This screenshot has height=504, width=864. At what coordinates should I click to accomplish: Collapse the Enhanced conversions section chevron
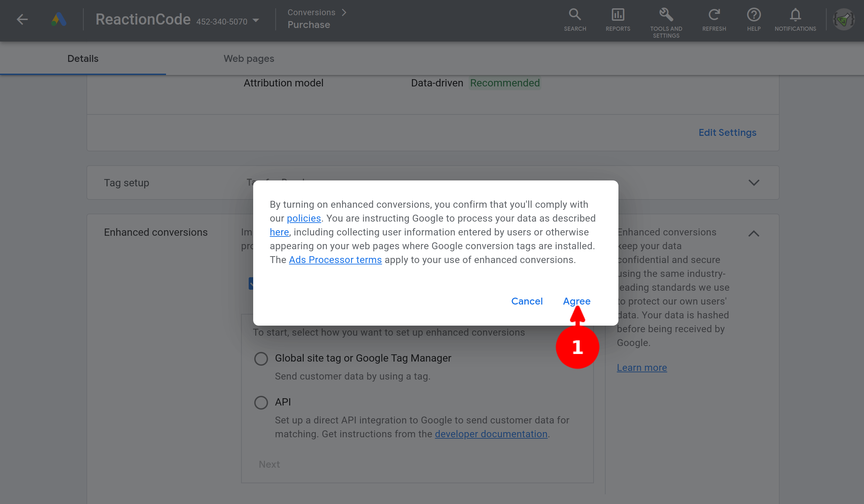(754, 234)
